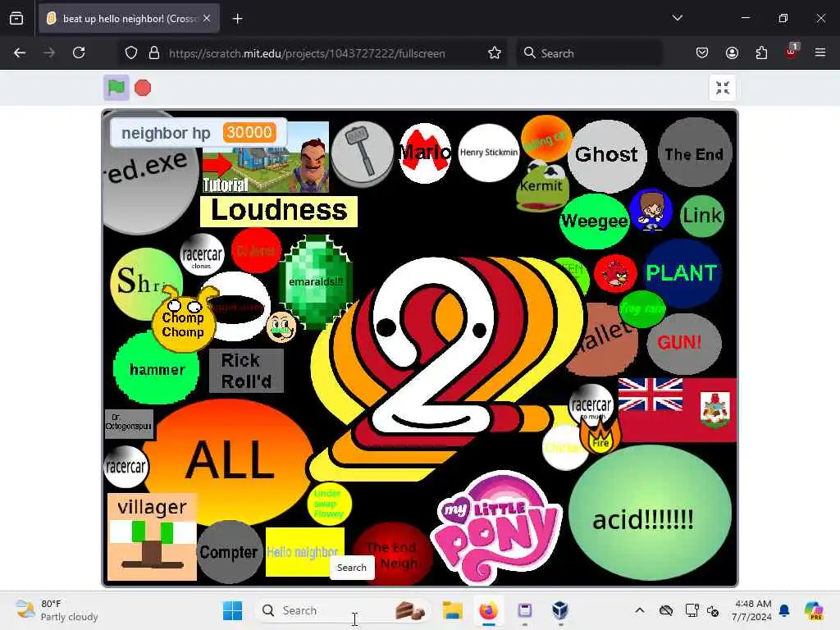Choose the Dr. Octogonapus gray box
840x630 pixels.
[129, 424]
